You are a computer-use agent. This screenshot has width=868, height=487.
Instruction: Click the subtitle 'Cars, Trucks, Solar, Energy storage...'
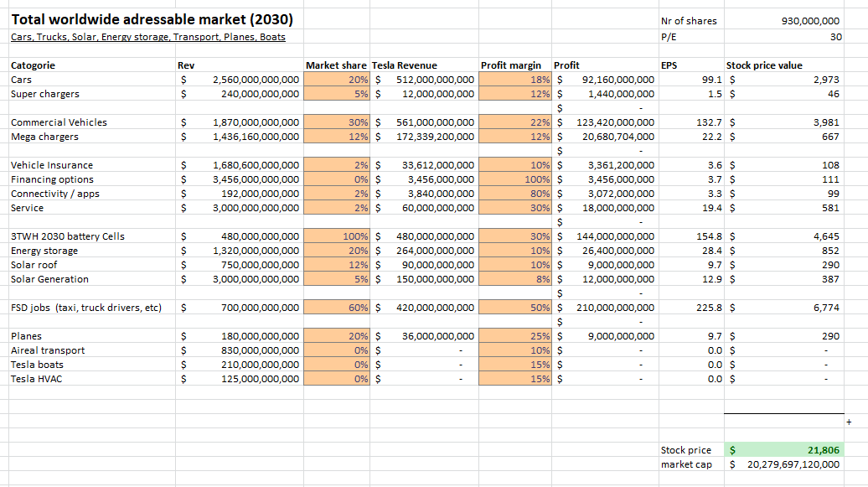point(148,37)
